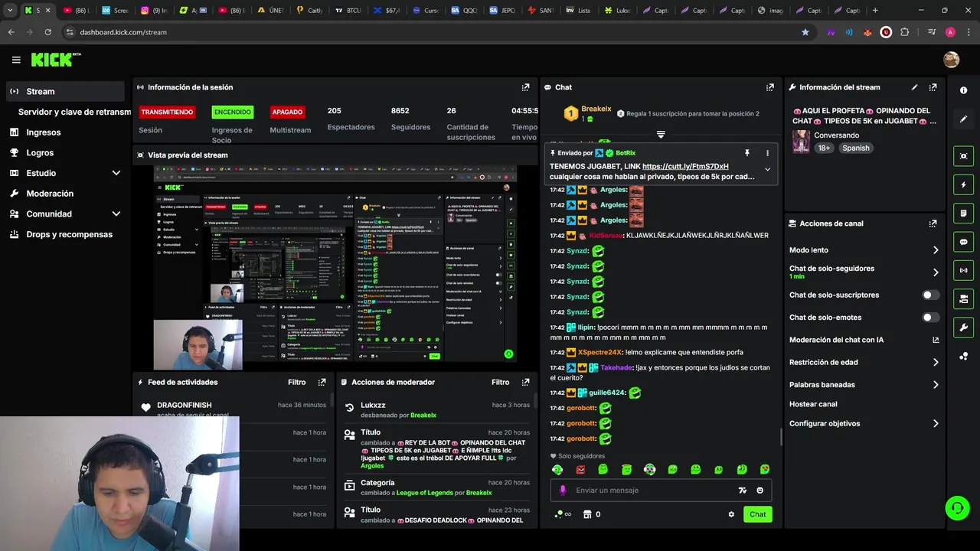Open the Filtro button in Feed de actividades
Viewport: 980px width, 551px height.
point(296,382)
